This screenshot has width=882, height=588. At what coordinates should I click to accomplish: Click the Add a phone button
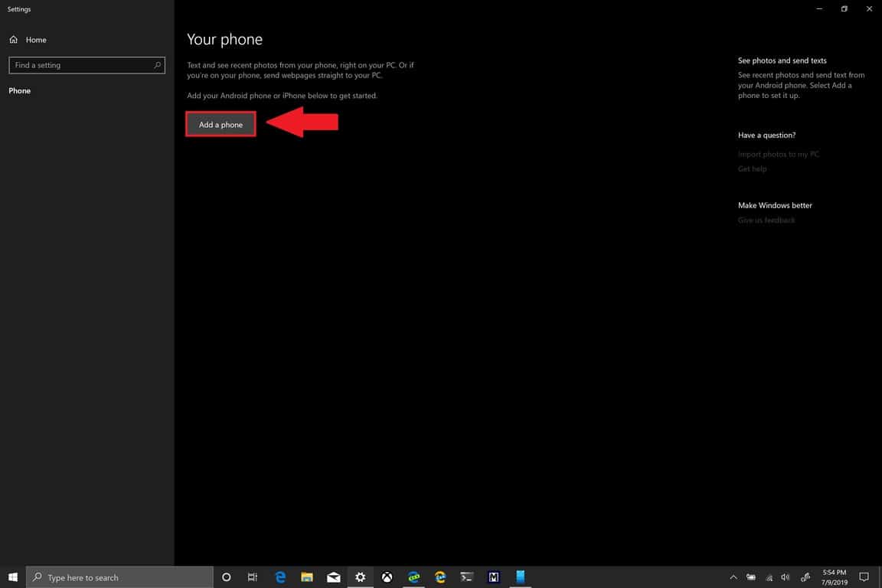[x=220, y=125]
